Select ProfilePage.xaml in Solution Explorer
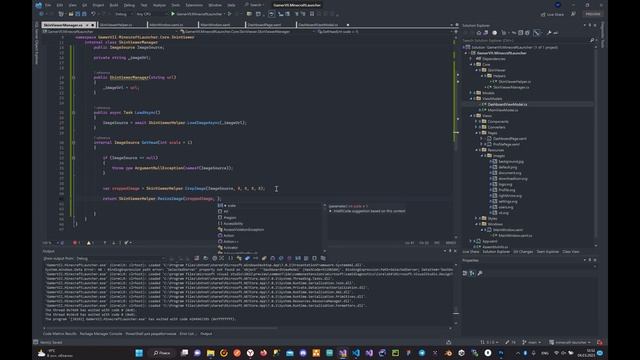 [506, 144]
